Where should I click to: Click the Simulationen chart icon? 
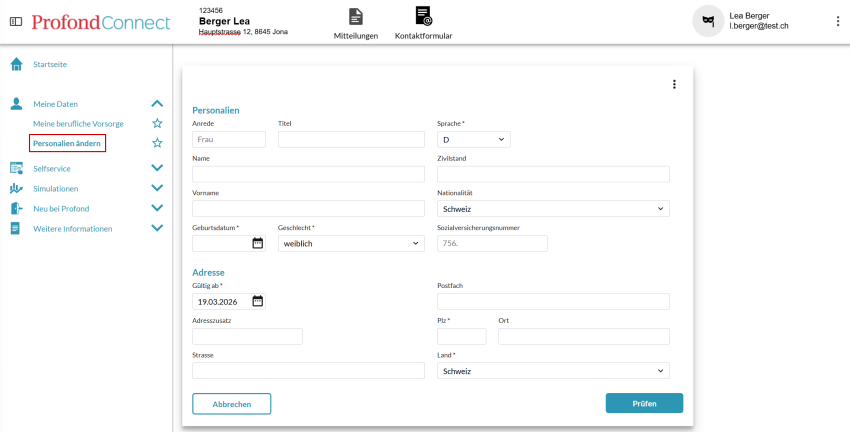coord(16,189)
